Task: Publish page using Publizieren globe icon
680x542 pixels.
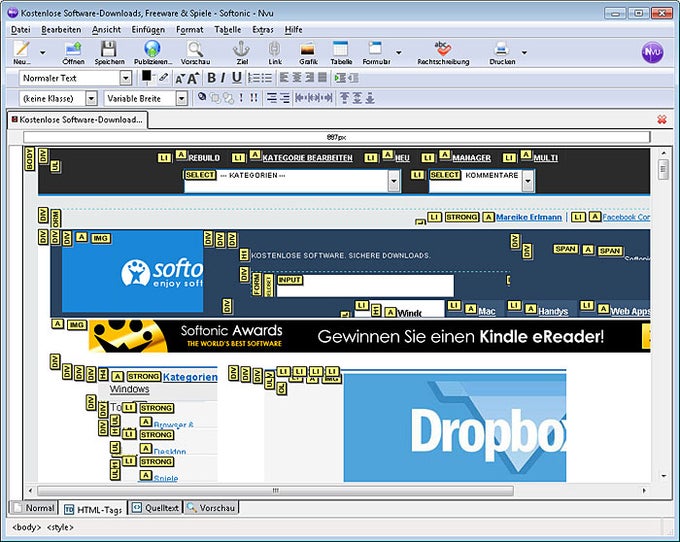Action: click(x=153, y=53)
